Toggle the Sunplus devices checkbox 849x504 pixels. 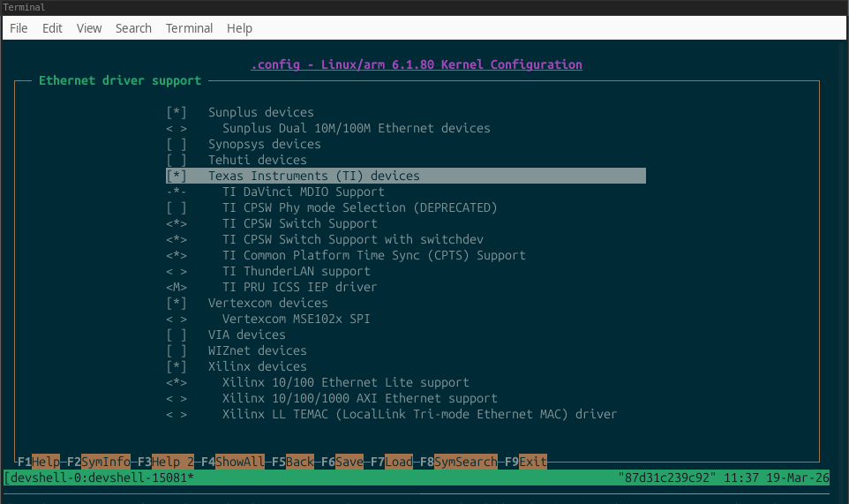[177, 113]
